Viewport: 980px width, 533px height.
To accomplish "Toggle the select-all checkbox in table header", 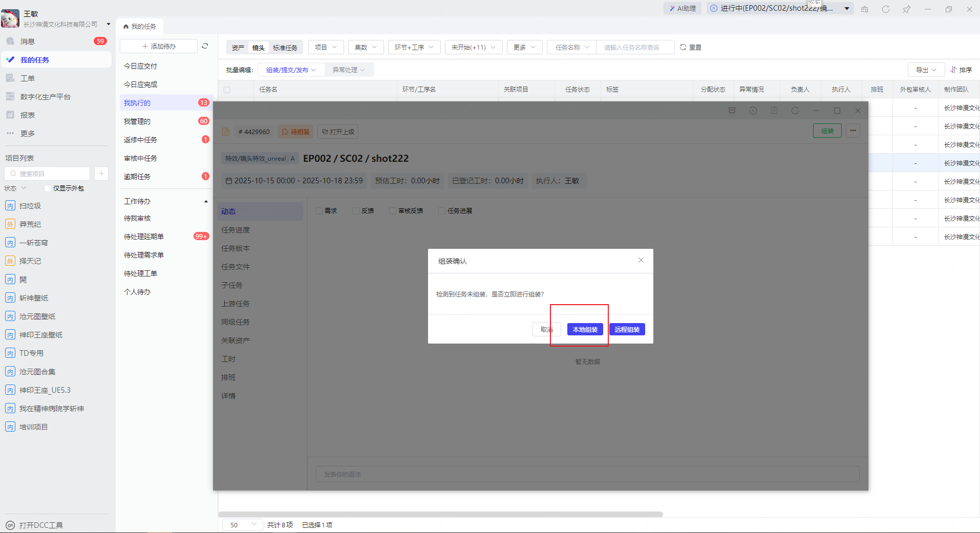I will click(227, 90).
